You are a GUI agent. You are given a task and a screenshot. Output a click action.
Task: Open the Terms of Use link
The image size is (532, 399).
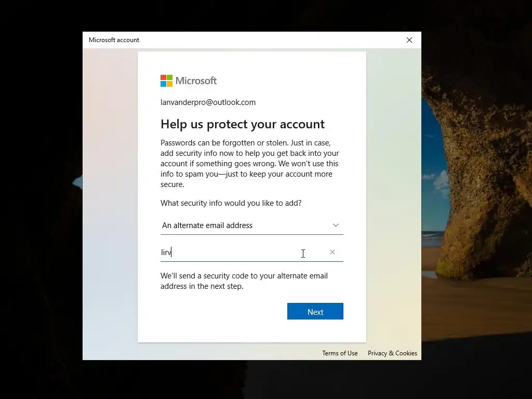340,353
